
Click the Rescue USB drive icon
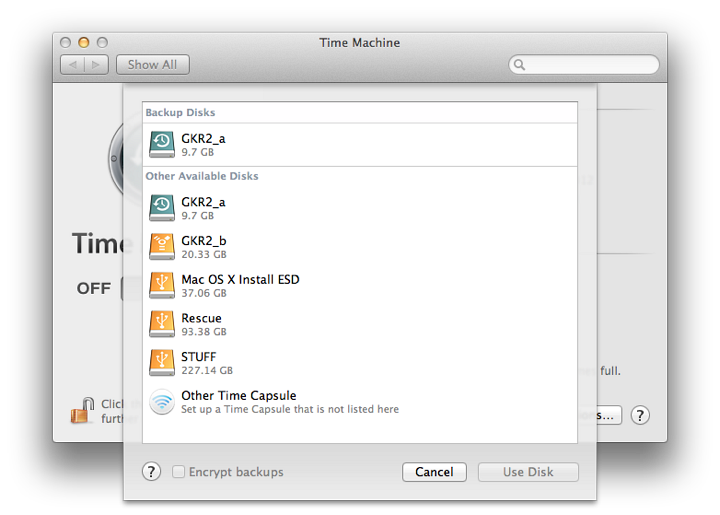coord(162,324)
